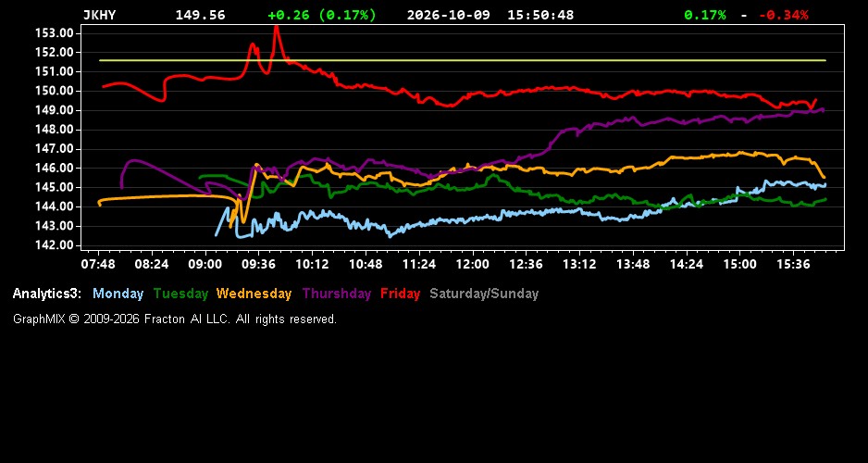Click the 142.00 price axis label
The width and height of the screenshot is (868, 463).
click(x=55, y=245)
